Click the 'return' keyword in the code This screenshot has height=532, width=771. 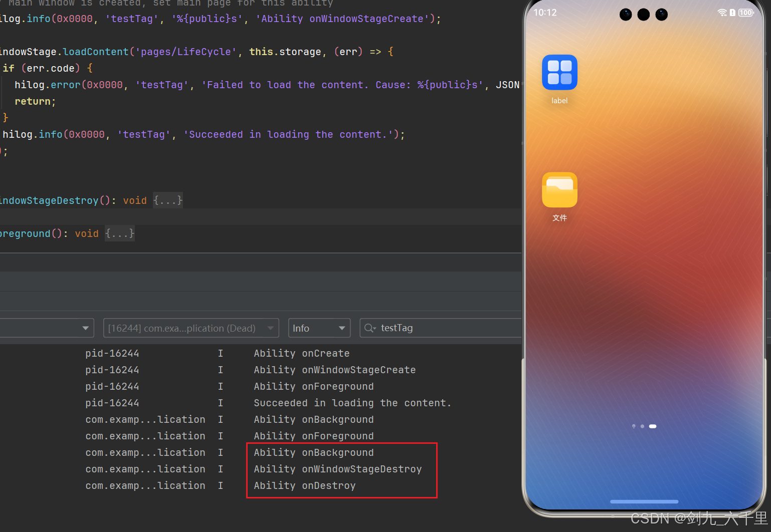[x=33, y=101]
